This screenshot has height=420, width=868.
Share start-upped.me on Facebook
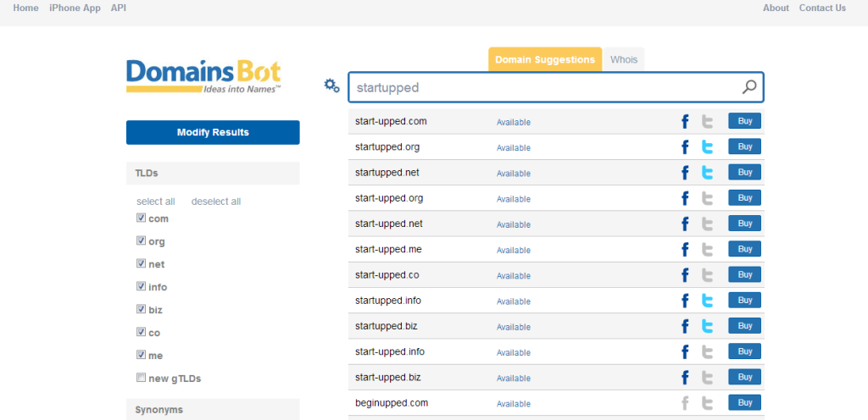[685, 250]
